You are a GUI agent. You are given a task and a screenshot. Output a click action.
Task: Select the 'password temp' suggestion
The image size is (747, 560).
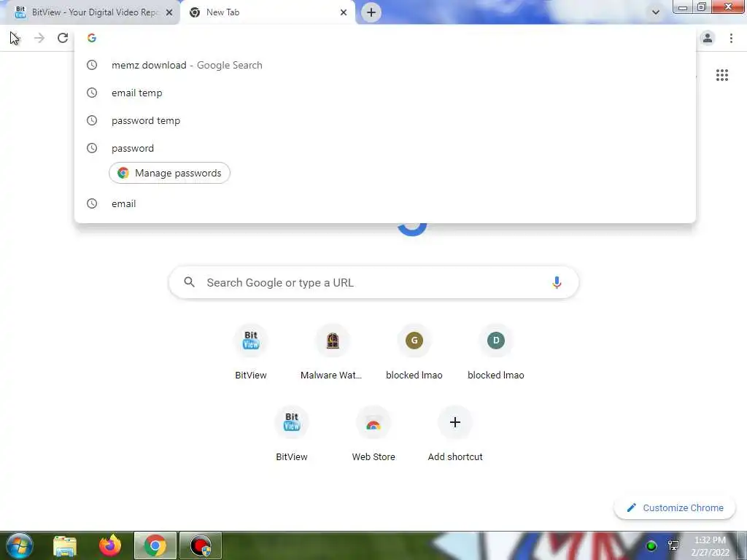pyautogui.click(x=385, y=120)
